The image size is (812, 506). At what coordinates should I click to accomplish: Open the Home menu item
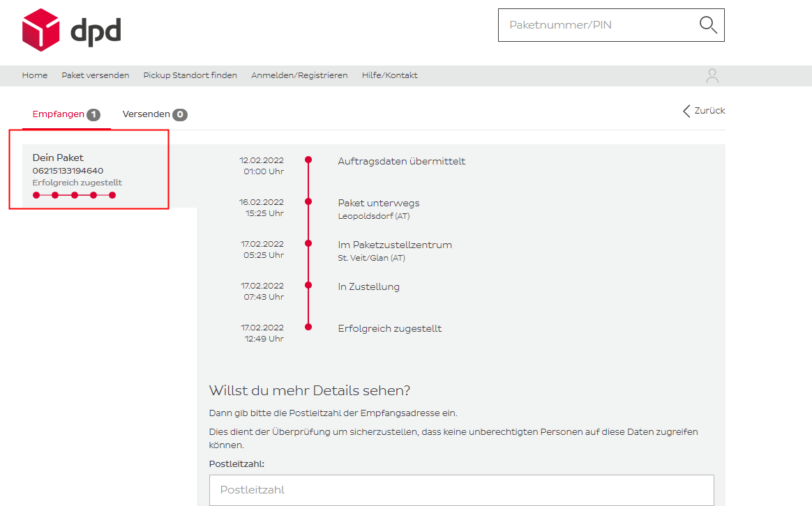35,75
